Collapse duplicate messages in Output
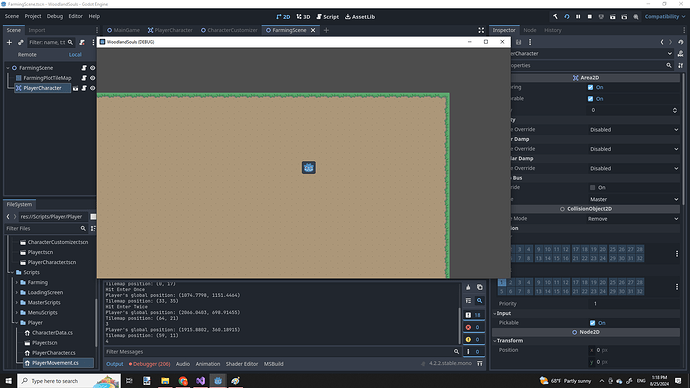690x388 pixels. (468, 300)
